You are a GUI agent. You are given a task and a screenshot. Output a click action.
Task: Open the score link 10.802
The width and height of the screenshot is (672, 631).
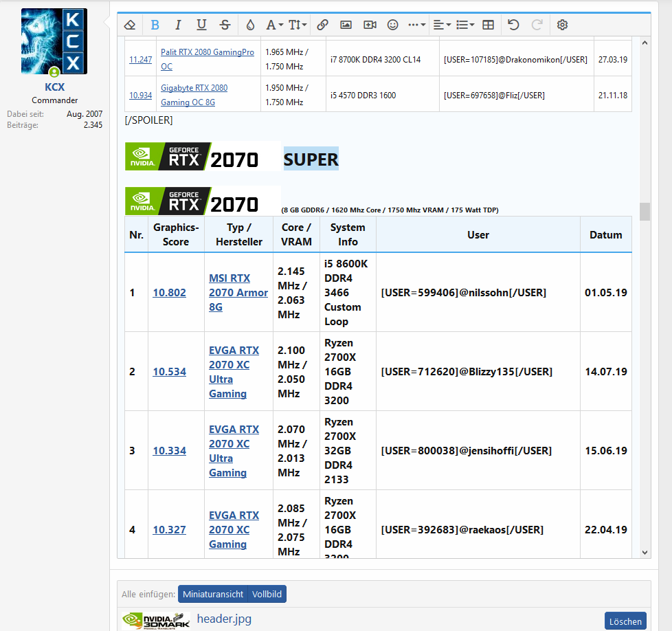coord(169,293)
